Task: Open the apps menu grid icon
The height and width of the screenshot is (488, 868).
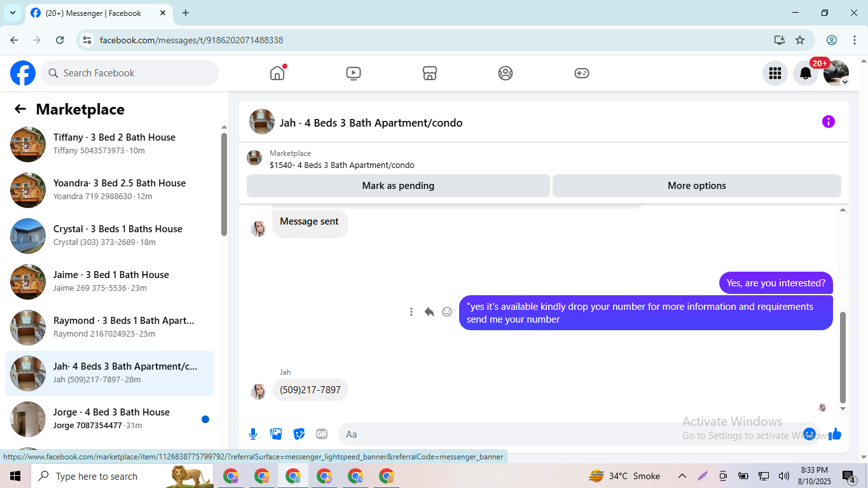Action: 775,73
